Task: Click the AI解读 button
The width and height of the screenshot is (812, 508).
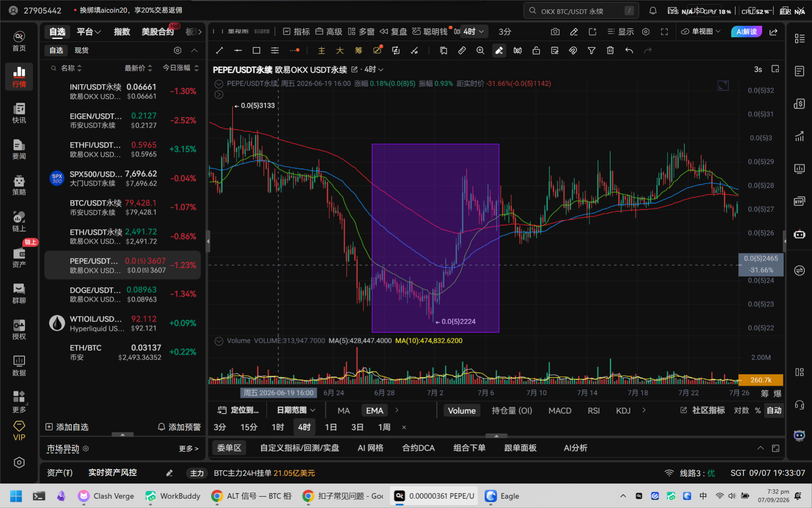Action: (x=746, y=32)
